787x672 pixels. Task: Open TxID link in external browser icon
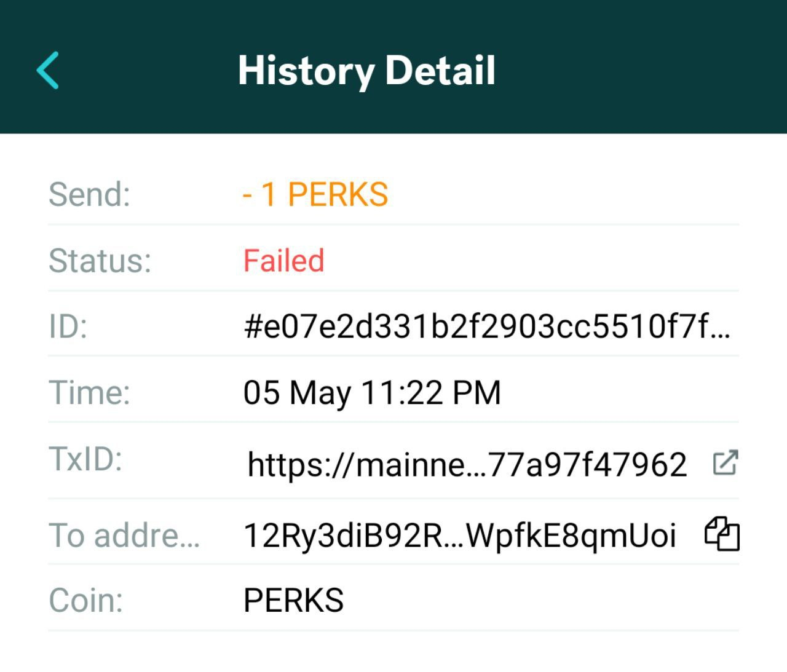(x=725, y=463)
